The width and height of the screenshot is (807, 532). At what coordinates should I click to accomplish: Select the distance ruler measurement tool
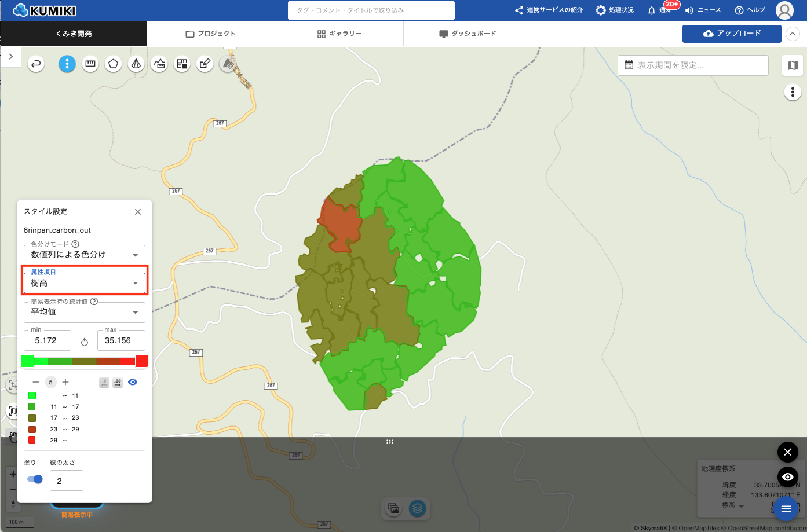(90, 64)
